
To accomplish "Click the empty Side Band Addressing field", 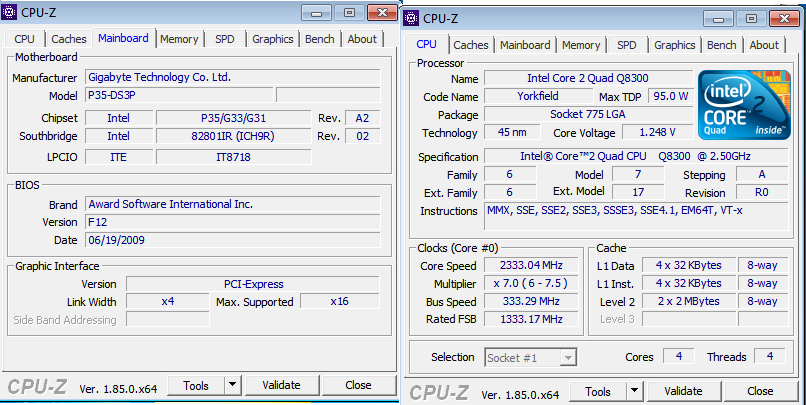I will pos(168,319).
